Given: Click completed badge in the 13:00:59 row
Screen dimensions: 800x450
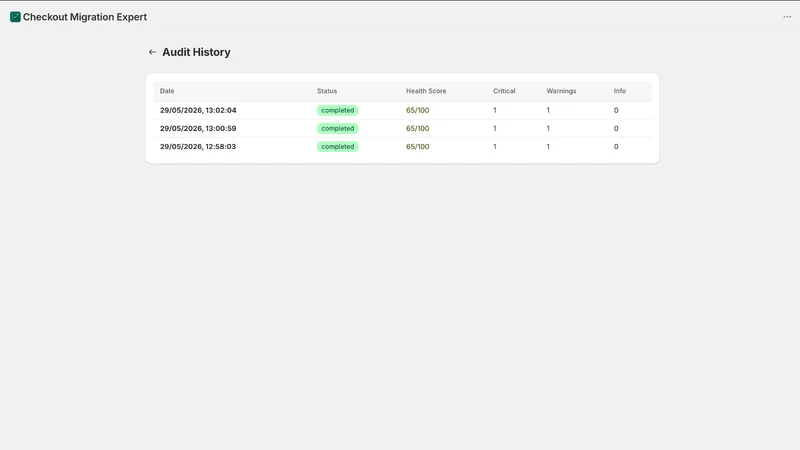Looking at the screenshot, I should (337, 129).
